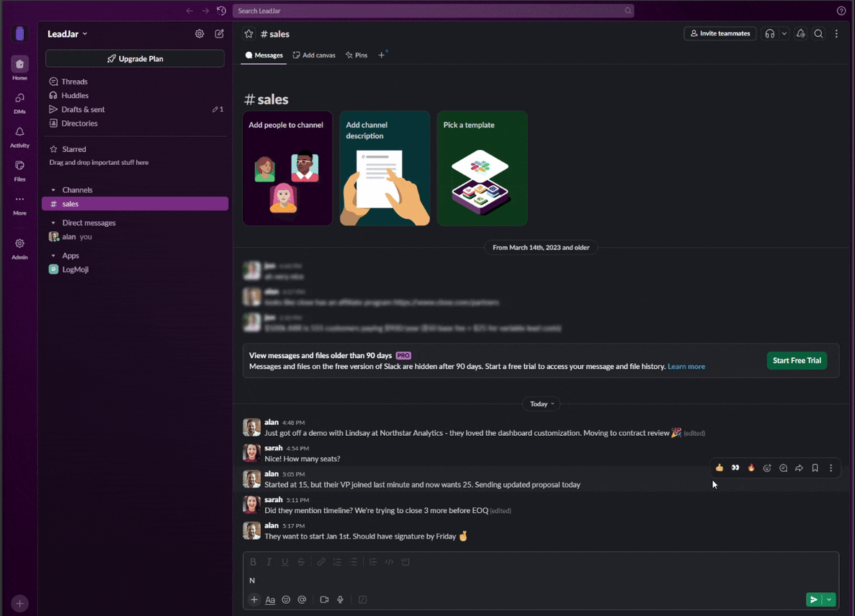
Task: Open search from the top toolbar
Action: 818,33
